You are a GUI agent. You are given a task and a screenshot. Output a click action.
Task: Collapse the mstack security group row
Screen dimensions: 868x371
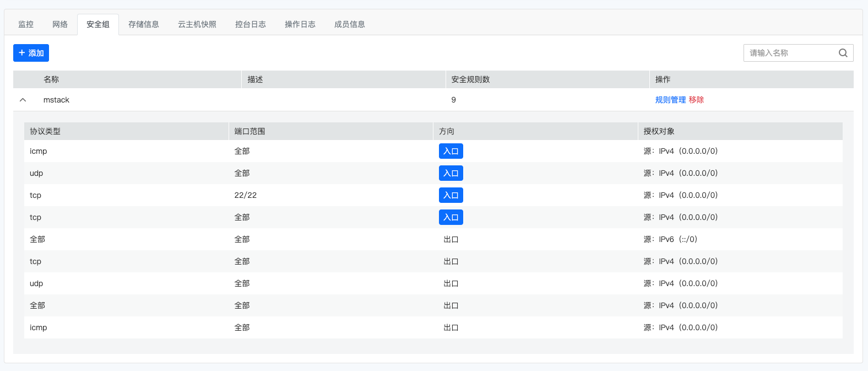pos(23,100)
